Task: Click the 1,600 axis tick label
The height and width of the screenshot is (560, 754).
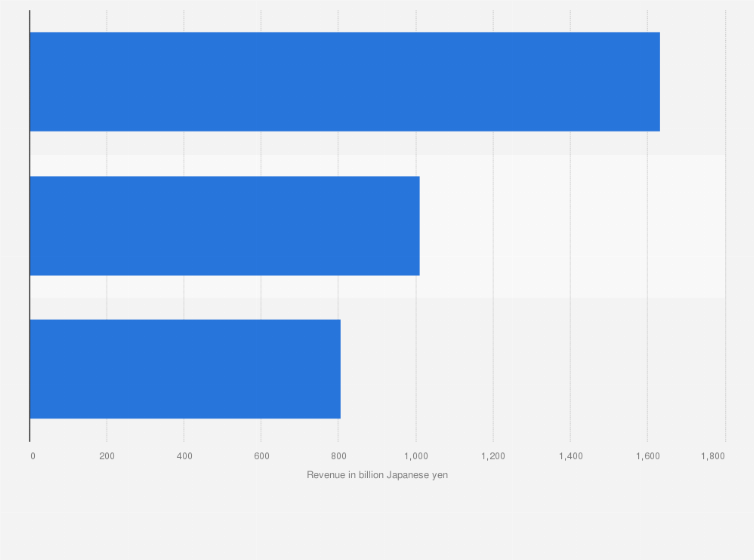Action: 648,456
